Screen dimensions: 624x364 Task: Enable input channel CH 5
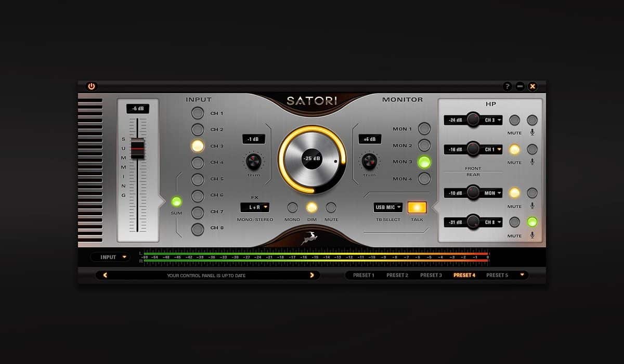[x=198, y=179]
